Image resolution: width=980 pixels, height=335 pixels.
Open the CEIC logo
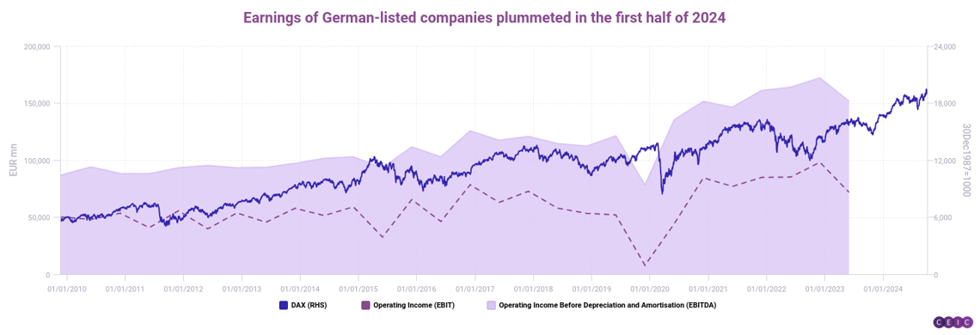pos(952,322)
